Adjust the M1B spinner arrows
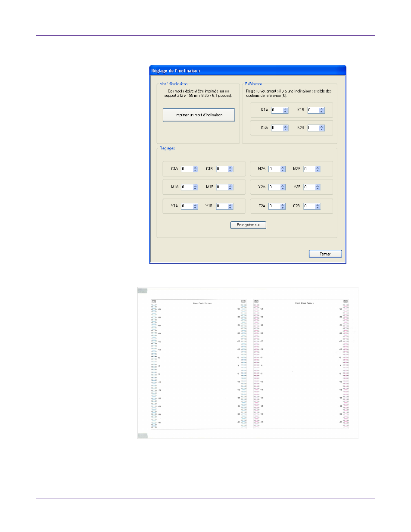411x532 pixels. click(230, 187)
